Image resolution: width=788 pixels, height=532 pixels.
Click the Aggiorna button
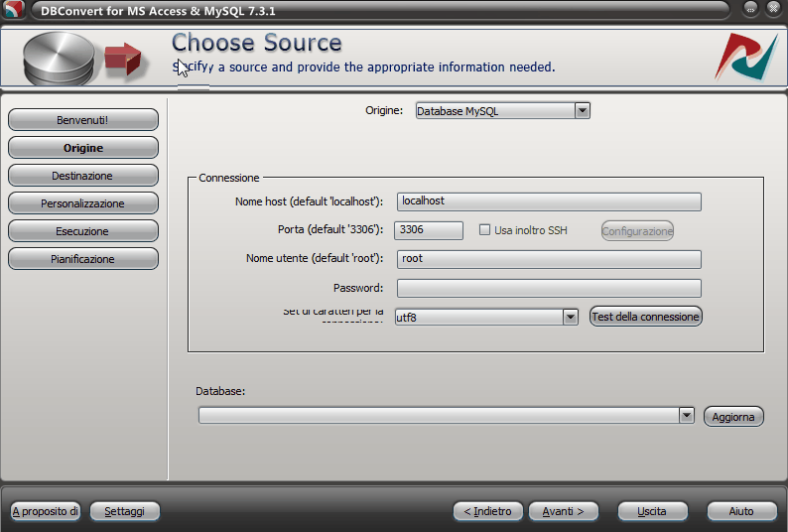733,416
